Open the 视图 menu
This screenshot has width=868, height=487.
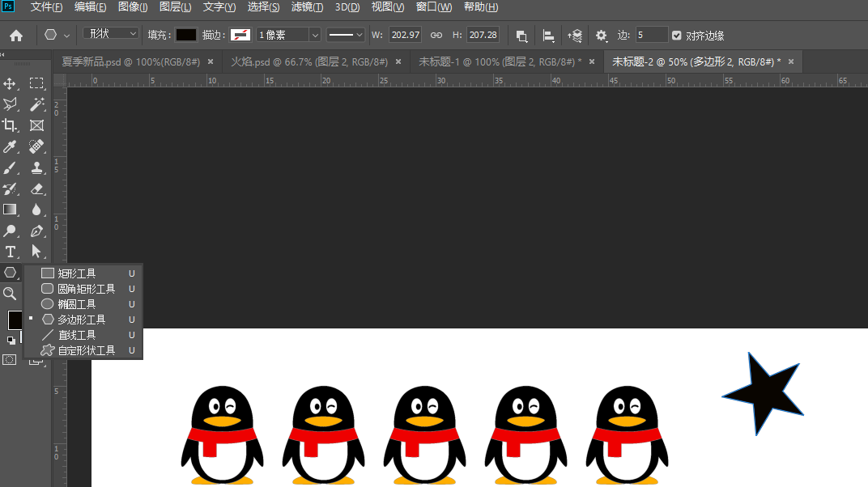coord(388,7)
